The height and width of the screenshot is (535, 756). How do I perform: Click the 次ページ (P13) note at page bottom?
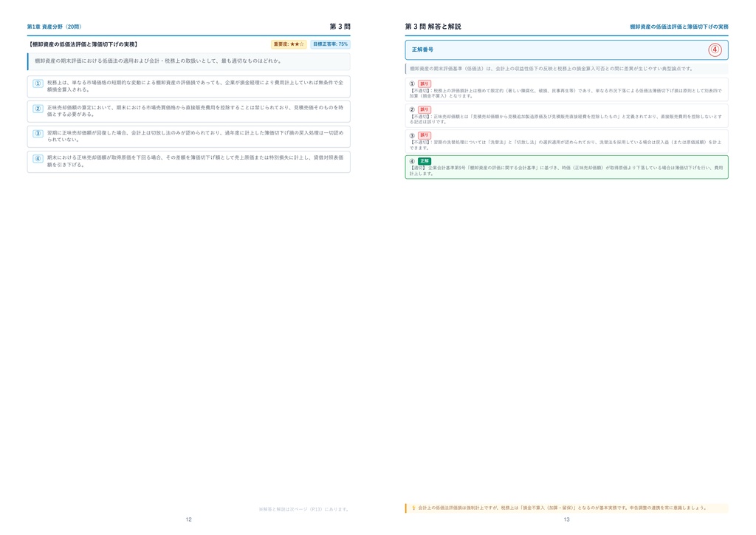coord(303,509)
